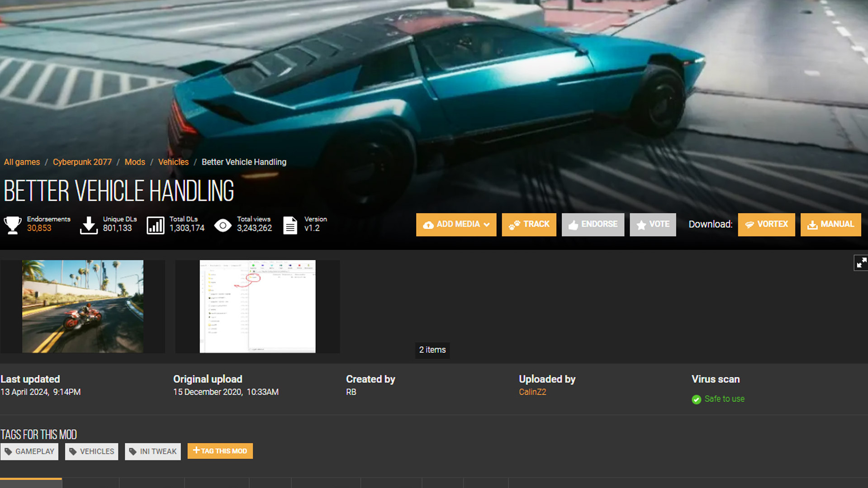Select the Gameplay tag
The width and height of the screenshot is (868, 488).
pyautogui.click(x=29, y=451)
